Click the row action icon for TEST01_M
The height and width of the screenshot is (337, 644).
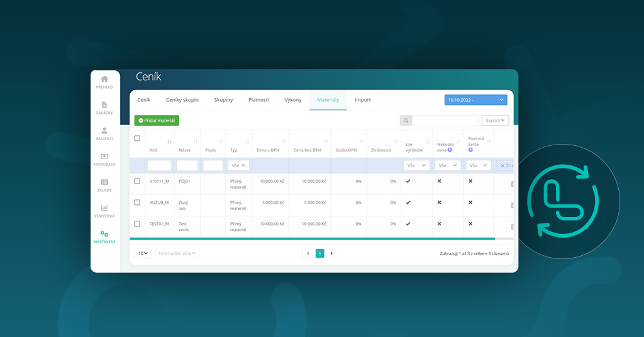click(512, 226)
